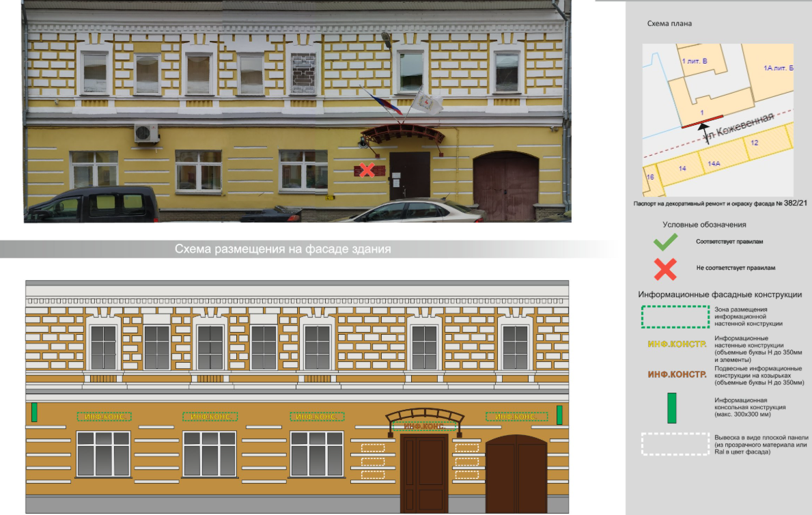This screenshot has height=515, width=812.
Task: Click the white dashed rectangle legend symbol
Action: tap(674, 445)
